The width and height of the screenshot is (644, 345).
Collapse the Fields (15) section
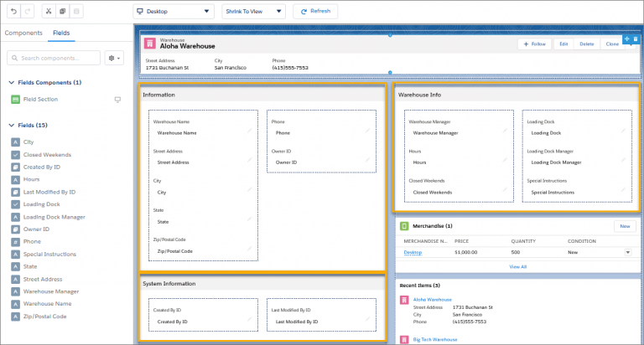tap(11, 126)
